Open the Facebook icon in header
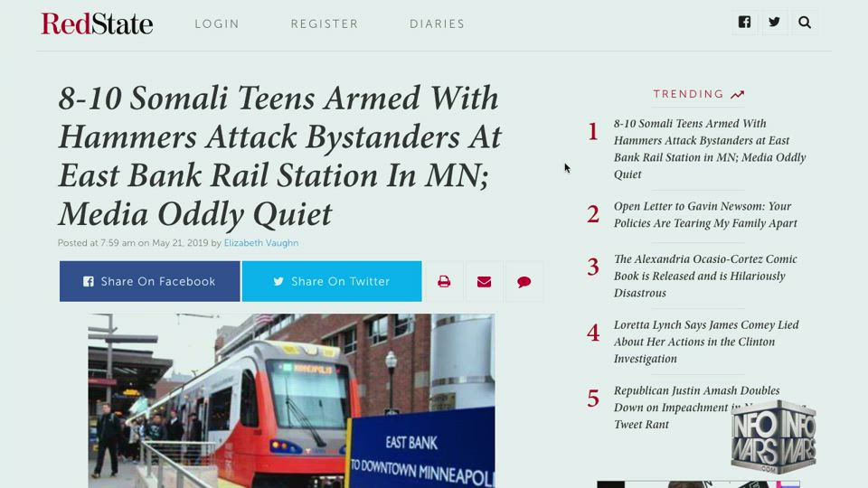This screenshot has height=488, width=868. click(x=744, y=22)
